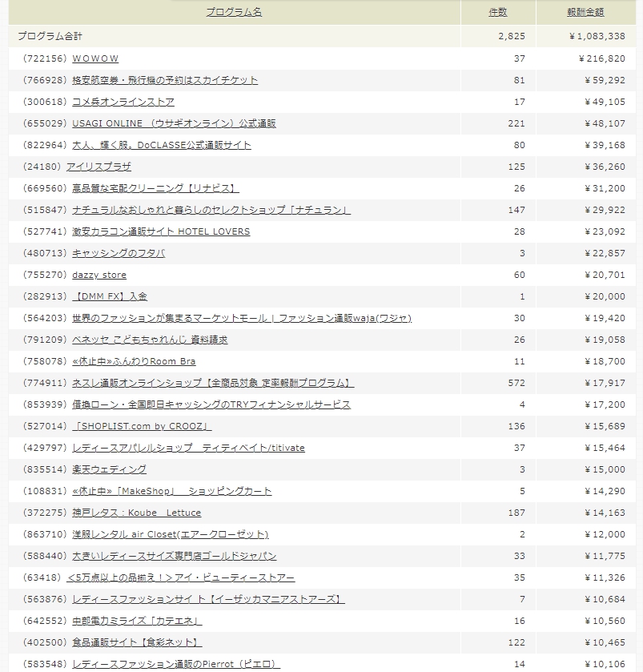Select air Closet reward ¥12,000
The height and width of the screenshot is (672, 643).
click(605, 534)
